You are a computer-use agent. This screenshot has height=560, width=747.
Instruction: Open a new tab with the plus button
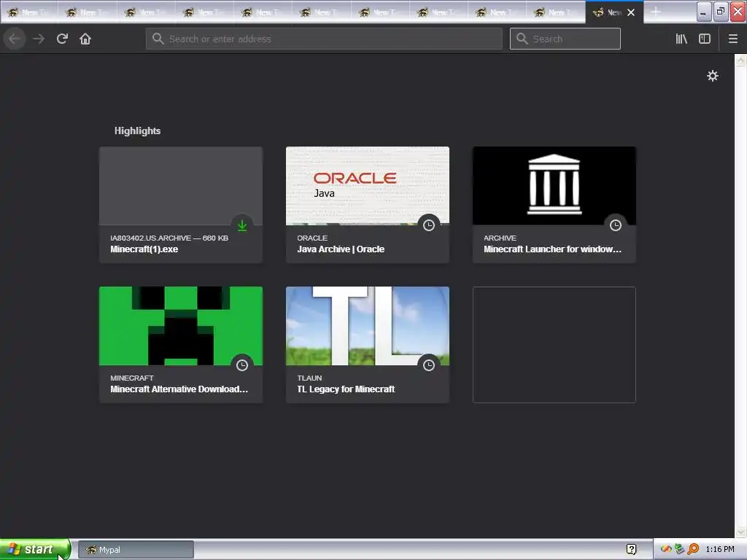[656, 12]
